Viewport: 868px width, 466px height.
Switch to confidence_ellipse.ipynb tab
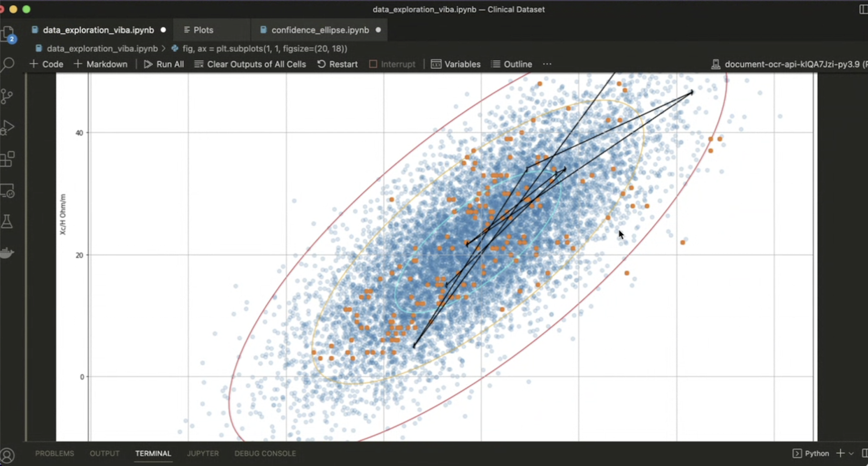pos(320,30)
